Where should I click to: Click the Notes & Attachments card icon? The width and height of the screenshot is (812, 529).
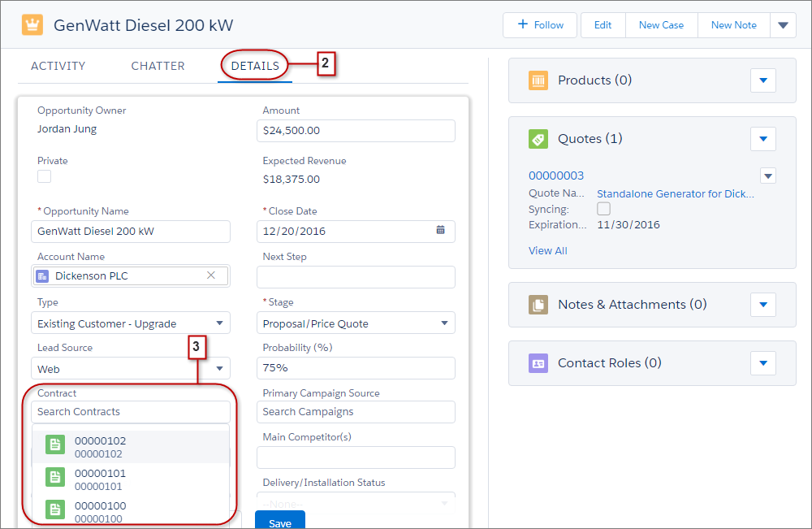(538, 305)
